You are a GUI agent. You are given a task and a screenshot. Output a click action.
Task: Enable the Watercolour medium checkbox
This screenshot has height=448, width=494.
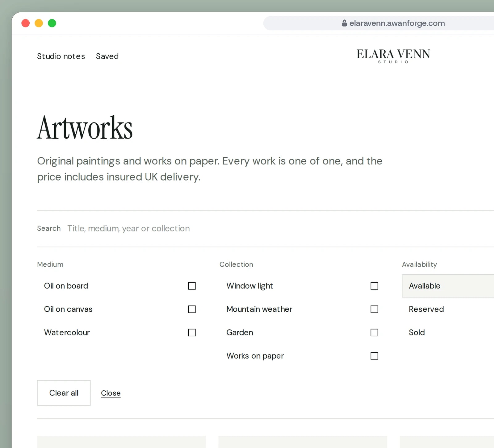tap(192, 333)
